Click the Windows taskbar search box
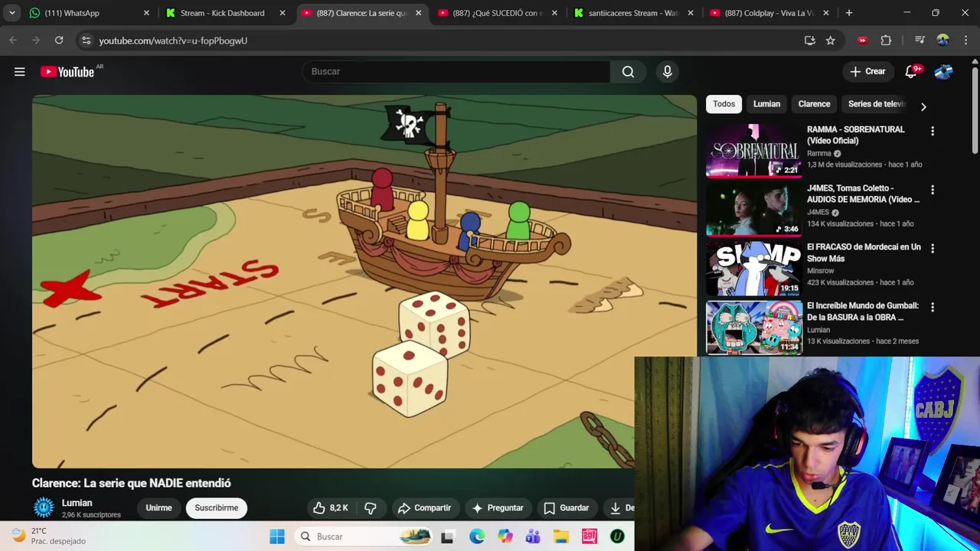 point(364,536)
